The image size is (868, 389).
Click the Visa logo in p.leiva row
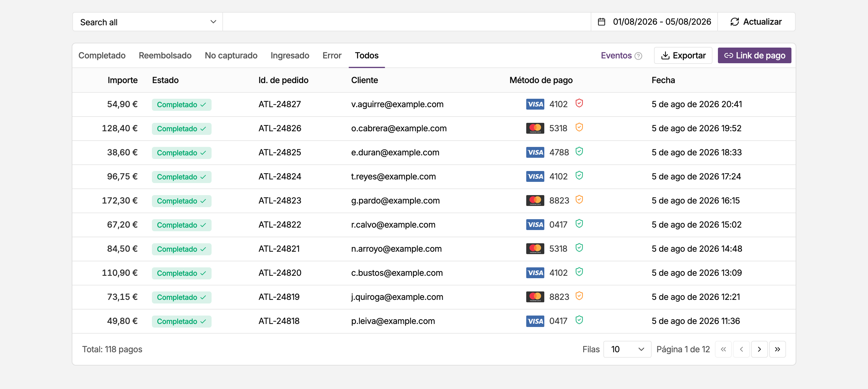[x=535, y=321]
